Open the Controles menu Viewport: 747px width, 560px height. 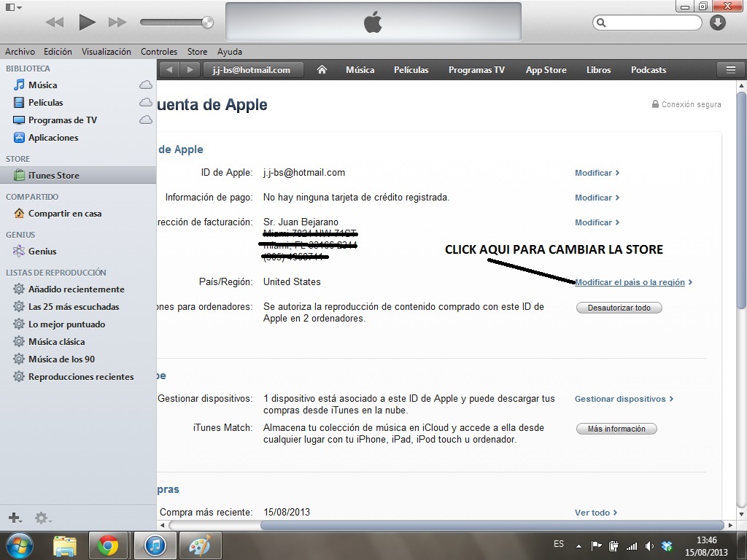pos(158,52)
